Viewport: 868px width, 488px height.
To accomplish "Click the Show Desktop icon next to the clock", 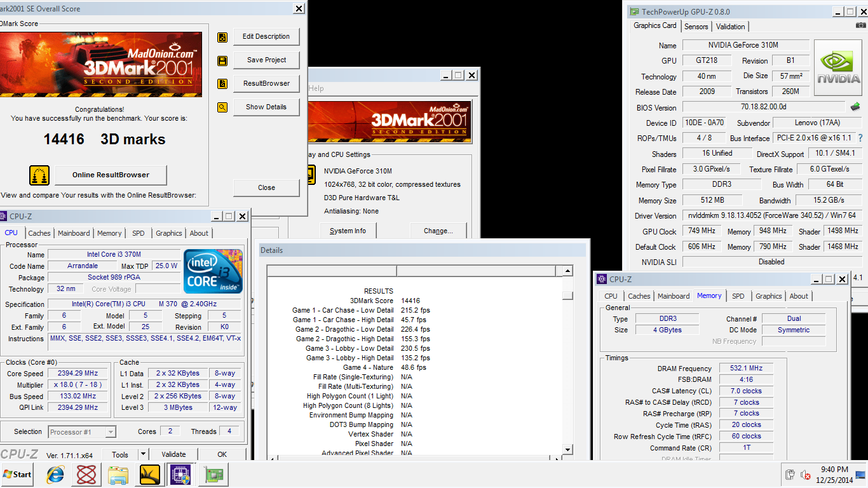I will [860, 475].
